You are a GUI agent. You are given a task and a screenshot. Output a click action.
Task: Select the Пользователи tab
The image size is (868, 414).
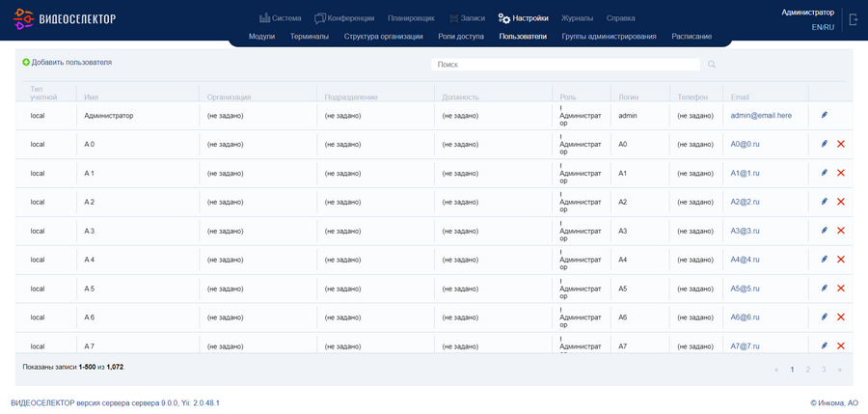click(x=523, y=37)
